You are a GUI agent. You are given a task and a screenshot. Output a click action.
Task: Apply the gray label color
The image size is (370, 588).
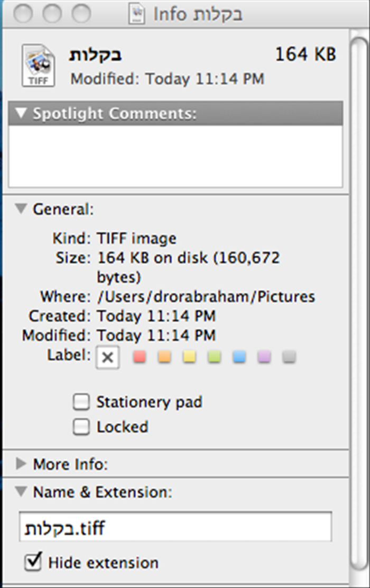click(x=289, y=356)
